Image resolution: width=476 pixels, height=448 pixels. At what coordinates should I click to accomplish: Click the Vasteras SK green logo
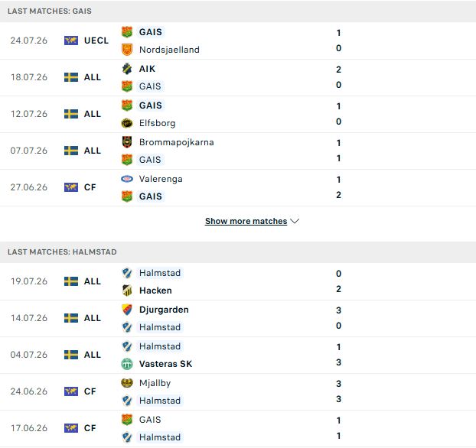point(127,364)
